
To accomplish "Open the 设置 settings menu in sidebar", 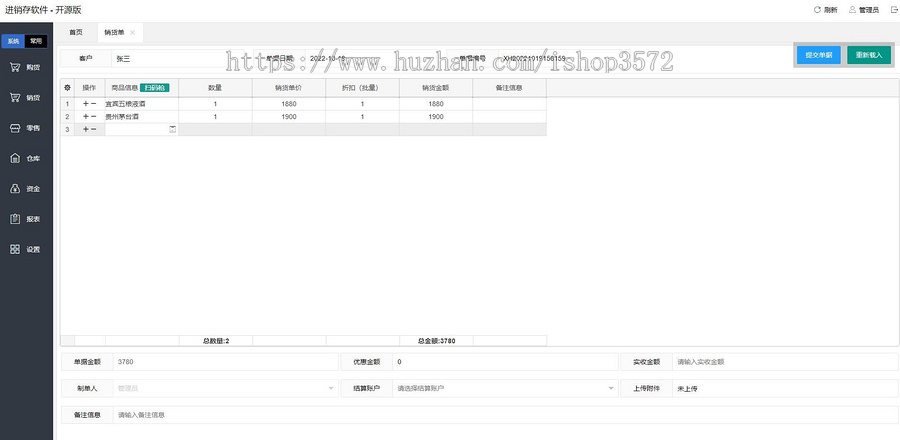I will [26, 250].
